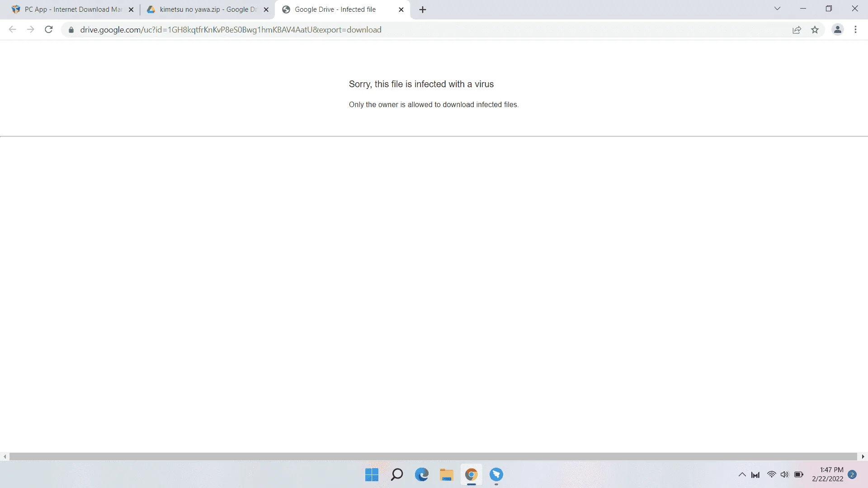Click the 'Sorry, this file is infected' heading
The height and width of the screenshot is (488, 868).
tap(421, 84)
